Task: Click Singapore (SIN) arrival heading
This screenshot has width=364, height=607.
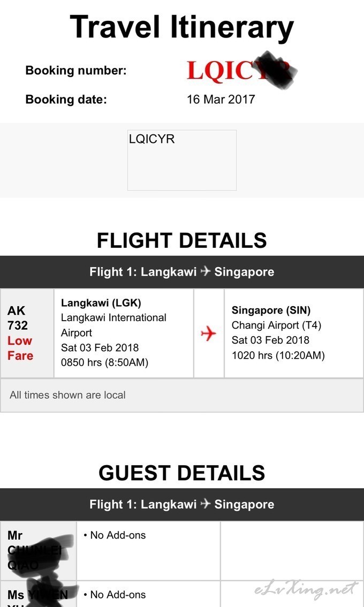Action: point(271,310)
